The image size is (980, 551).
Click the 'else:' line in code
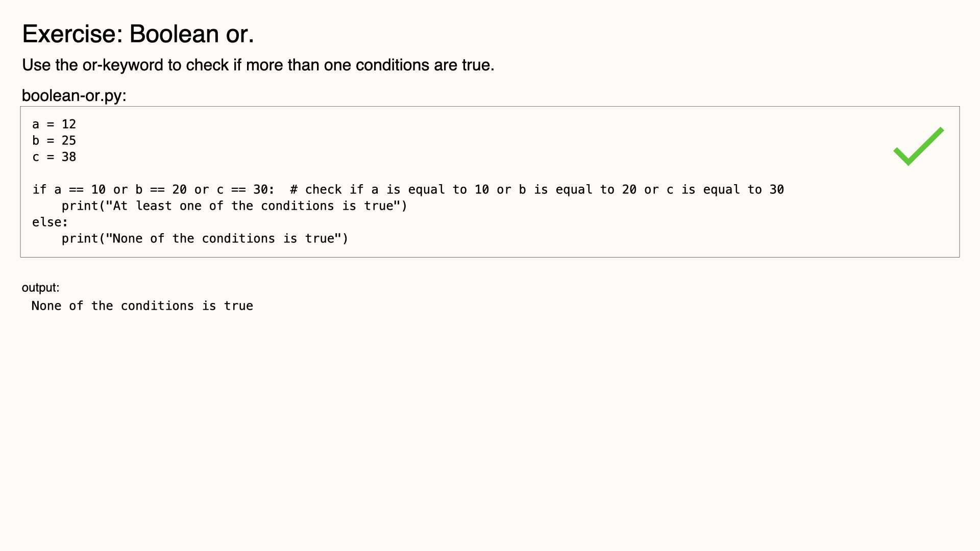(50, 222)
